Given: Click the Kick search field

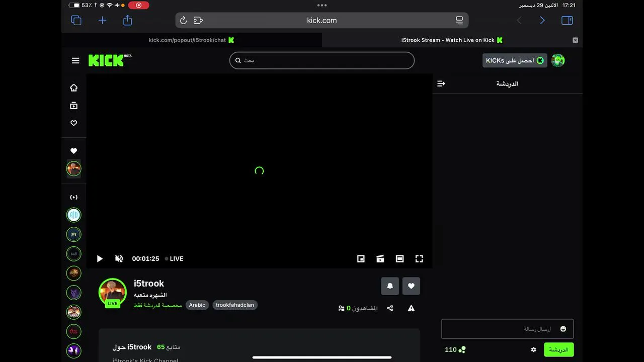Looking at the screenshot, I should click(x=322, y=60).
